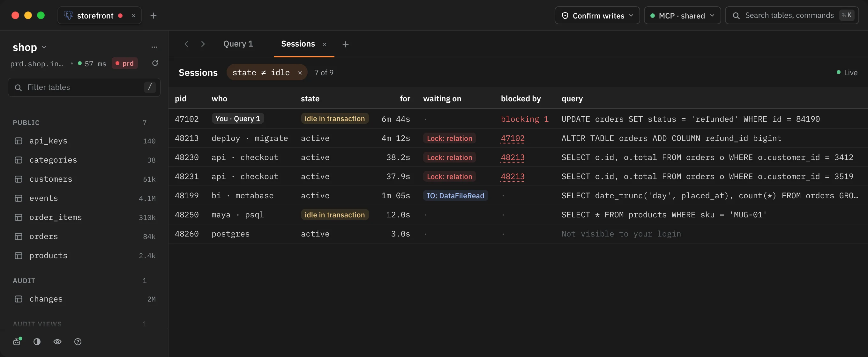The image size is (868, 357).
Task: Go forward with the right chevron arrow
Action: click(203, 44)
